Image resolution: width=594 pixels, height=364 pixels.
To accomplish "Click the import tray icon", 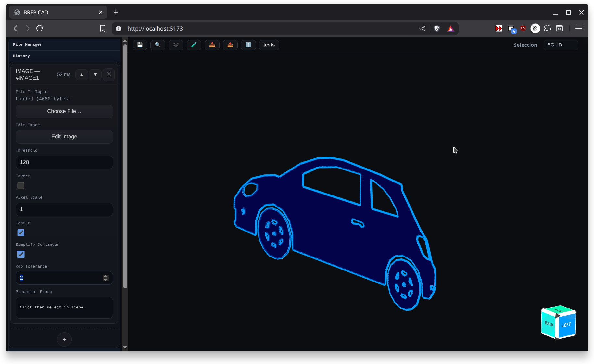I will 212,45.
